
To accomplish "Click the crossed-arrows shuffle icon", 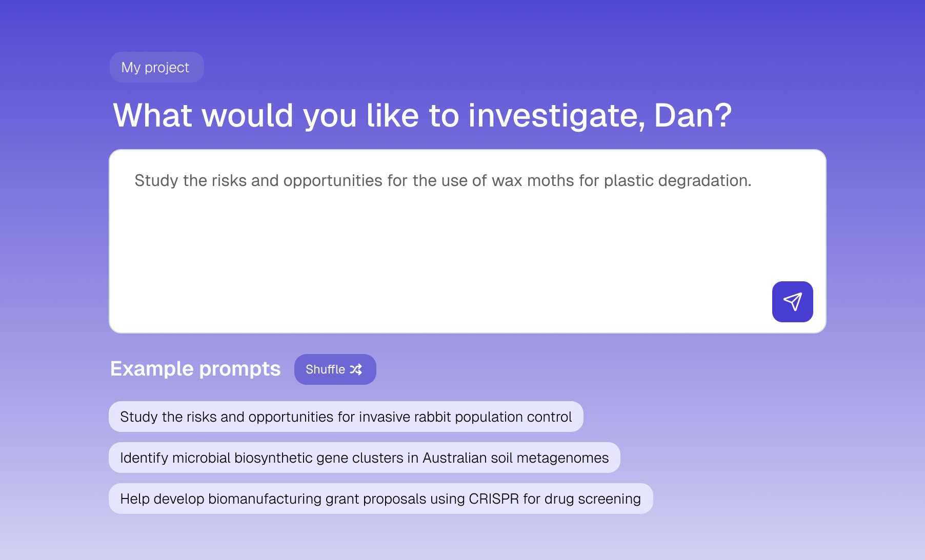I will (x=356, y=369).
